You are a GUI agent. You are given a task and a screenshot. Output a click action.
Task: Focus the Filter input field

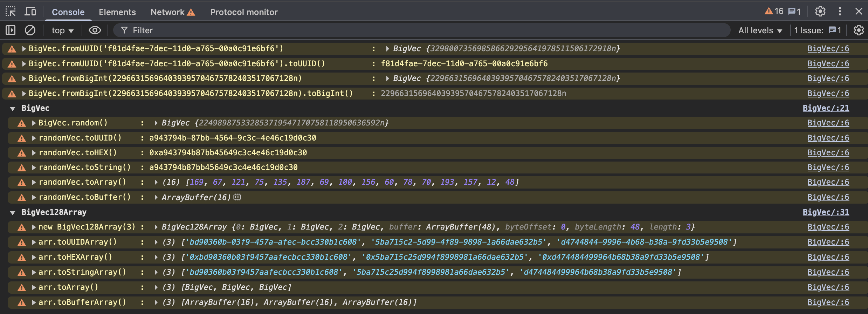click(x=422, y=30)
